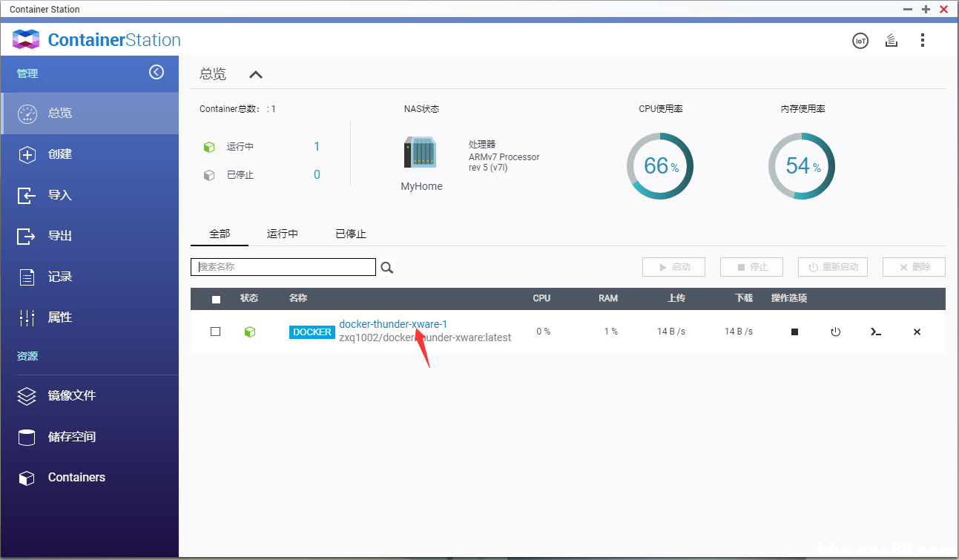Screen dimensions: 959x560
Task: Open the IoT panel icon
Action: [860, 40]
